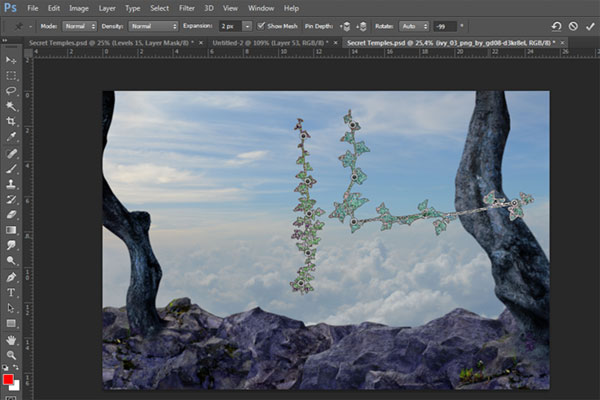Viewport: 600px width, 400px height.
Task: Select the Crop tool
Action: 11,121
